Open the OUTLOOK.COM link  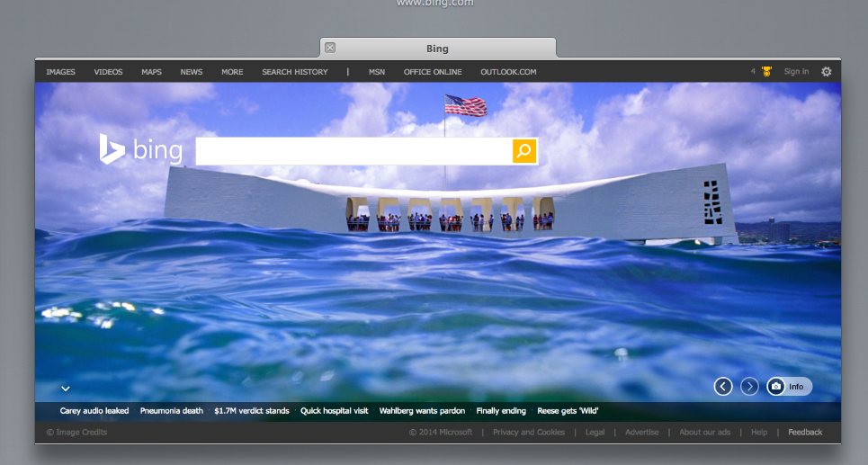(508, 72)
